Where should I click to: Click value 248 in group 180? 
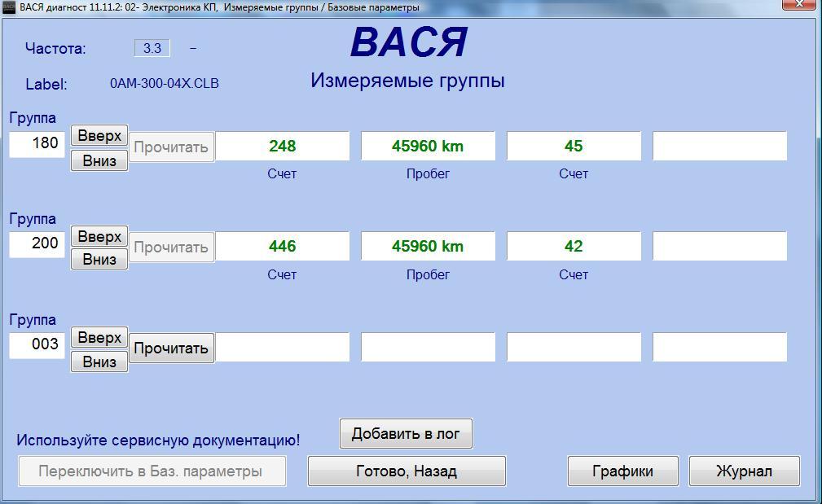pyautogui.click(x=283, y=146)
